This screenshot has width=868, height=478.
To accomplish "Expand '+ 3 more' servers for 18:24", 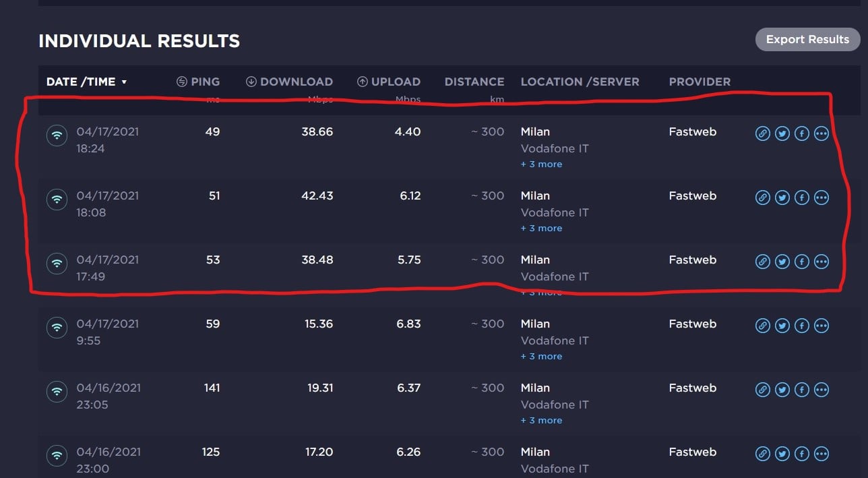I will (541, 164).
